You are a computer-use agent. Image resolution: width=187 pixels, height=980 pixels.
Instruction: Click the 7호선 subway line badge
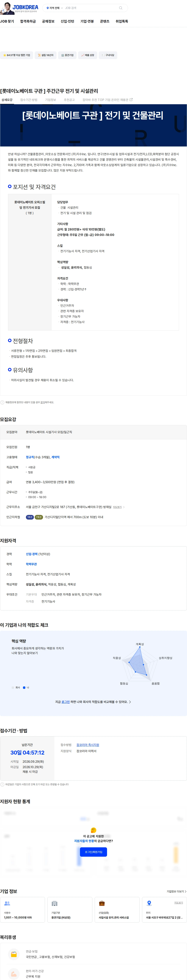tap(39, 517)
